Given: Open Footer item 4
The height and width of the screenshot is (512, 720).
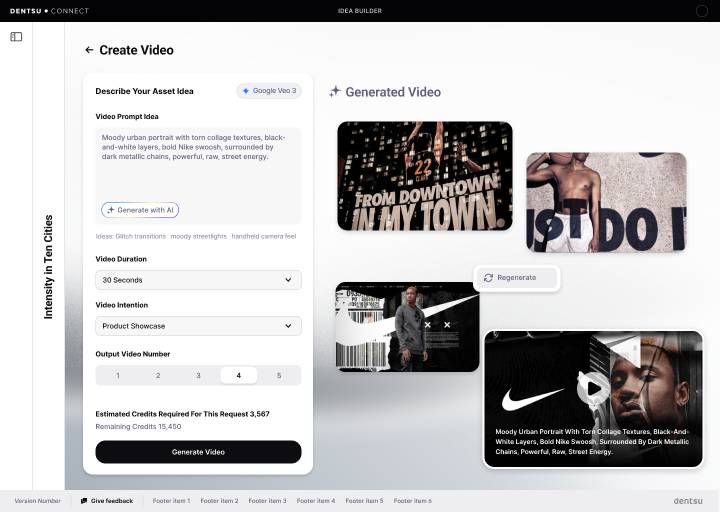Looking at the screenshot, I should tap(316, 501).
